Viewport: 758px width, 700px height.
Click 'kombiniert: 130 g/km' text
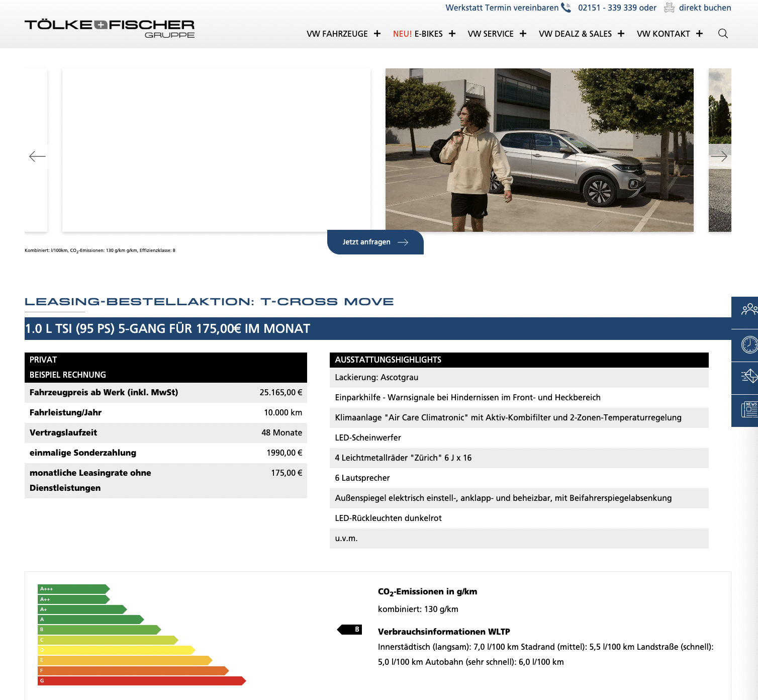418,609
